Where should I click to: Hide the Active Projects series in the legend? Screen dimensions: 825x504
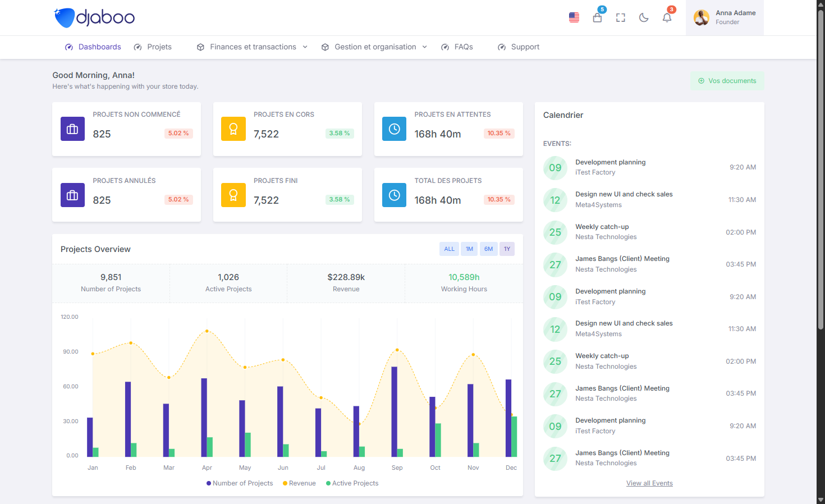[352, 483]
